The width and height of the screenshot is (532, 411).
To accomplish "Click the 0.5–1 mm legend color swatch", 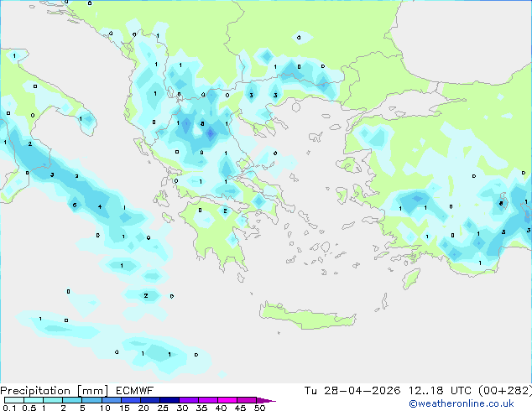I will tap(34, 400).
